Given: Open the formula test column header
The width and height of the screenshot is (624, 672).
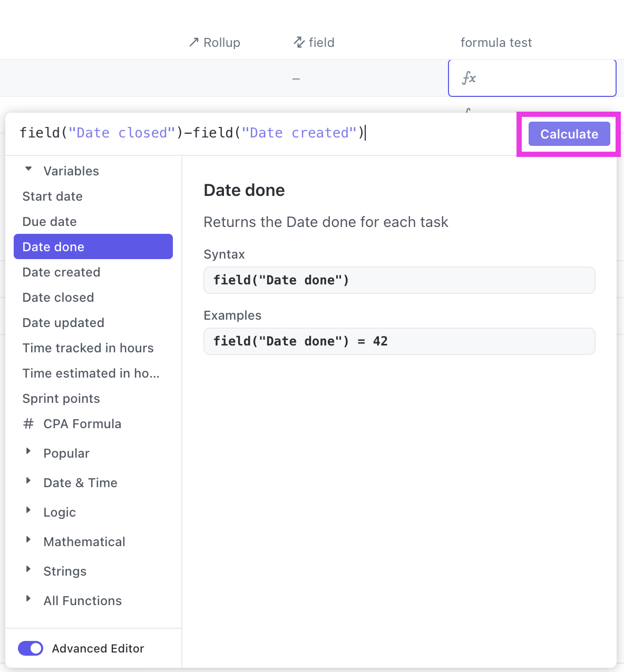Looking at the screenshot, I should click(496, 42).
